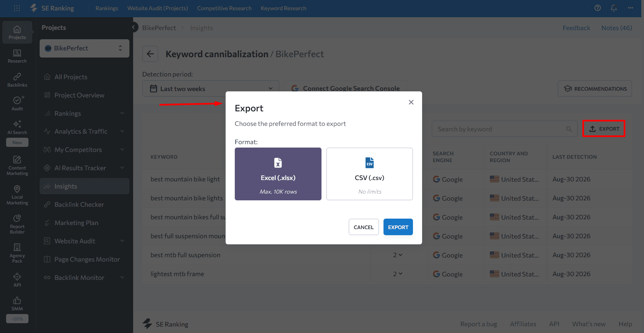Open What's new footer link

pos(589,324)
